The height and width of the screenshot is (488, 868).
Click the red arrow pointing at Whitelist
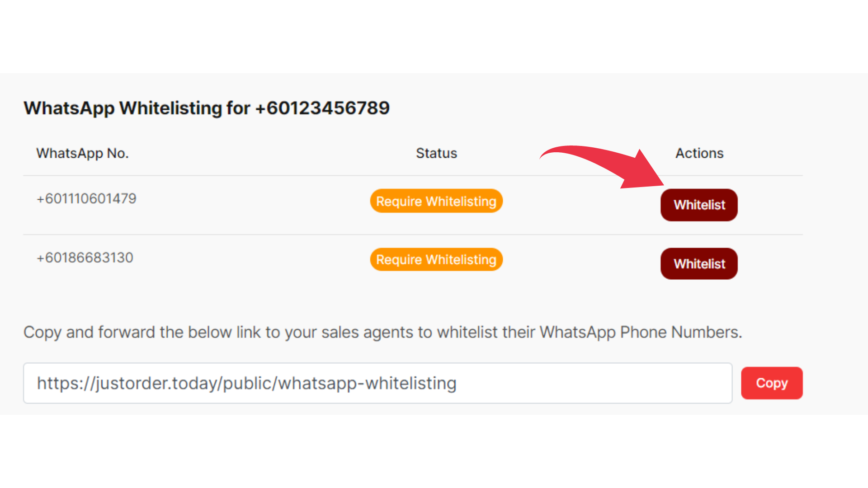[x=606, y=166]
